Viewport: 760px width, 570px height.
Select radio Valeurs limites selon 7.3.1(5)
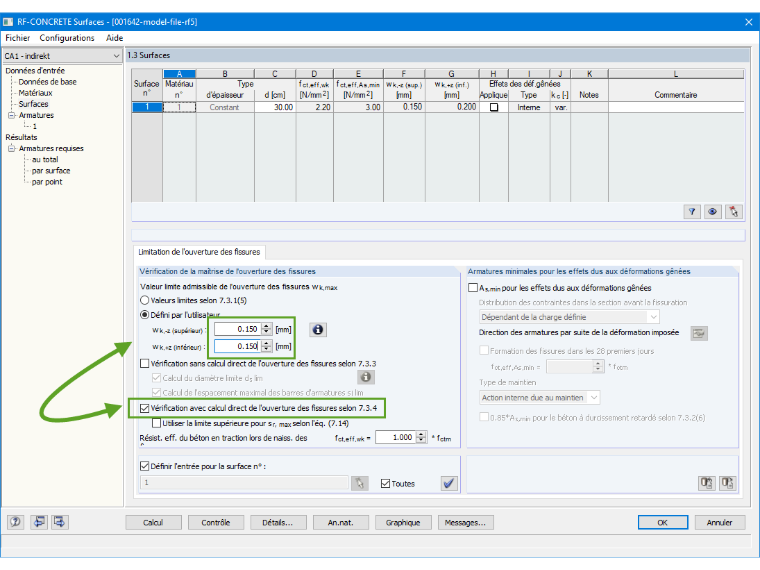click(144, 301)
